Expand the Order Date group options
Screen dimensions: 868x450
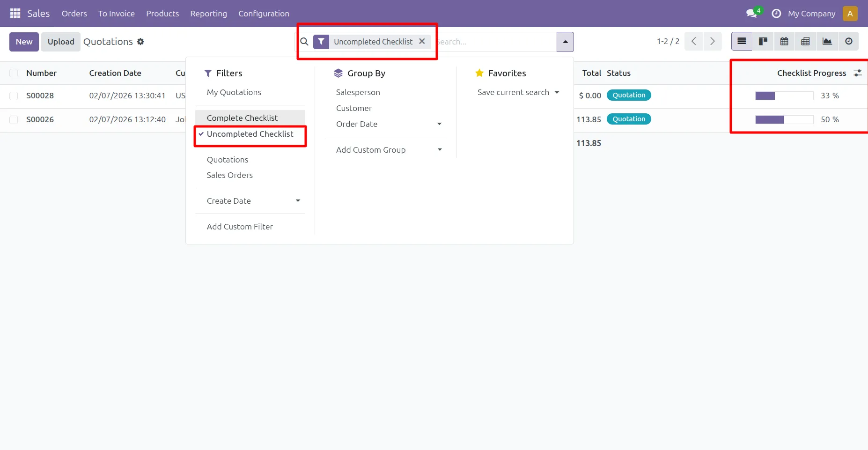pyautogui.click(x=439, y=124)
